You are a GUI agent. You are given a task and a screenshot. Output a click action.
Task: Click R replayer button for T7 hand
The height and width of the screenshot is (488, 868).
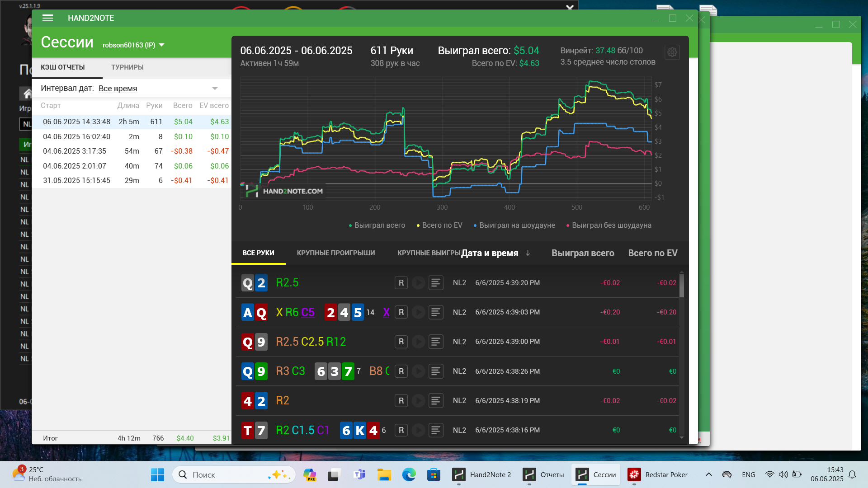pyautogui.click(x=401, y=430)
